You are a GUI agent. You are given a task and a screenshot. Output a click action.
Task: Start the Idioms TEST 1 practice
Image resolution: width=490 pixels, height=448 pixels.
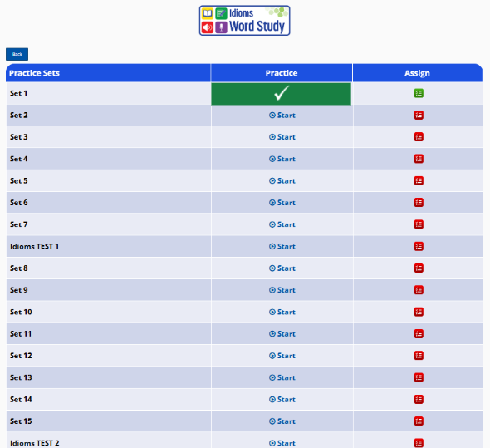pos(282,247)
